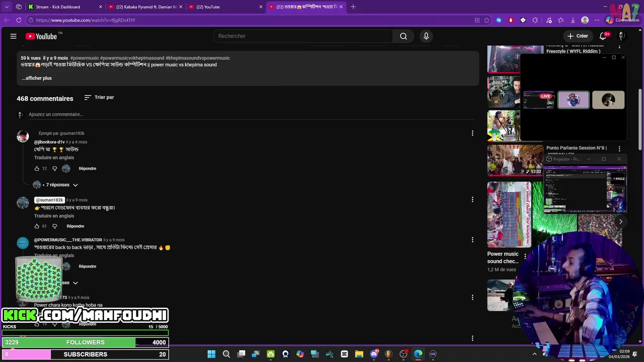644x362 pixels.
Task: Open the Power music sound check video thumbnail
Action: tap(509, 215)
